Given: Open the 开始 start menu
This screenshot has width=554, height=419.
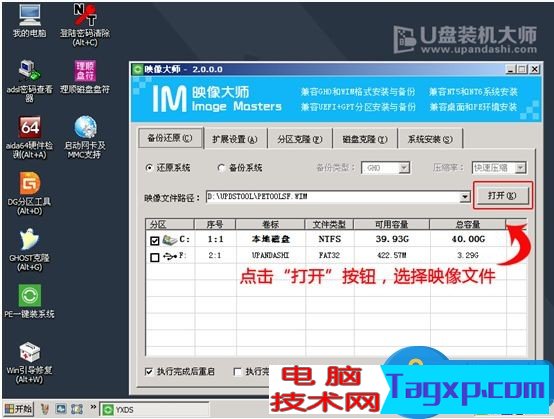Looking at the screenshot, I should pyautogui.click(x=18, y=409).
